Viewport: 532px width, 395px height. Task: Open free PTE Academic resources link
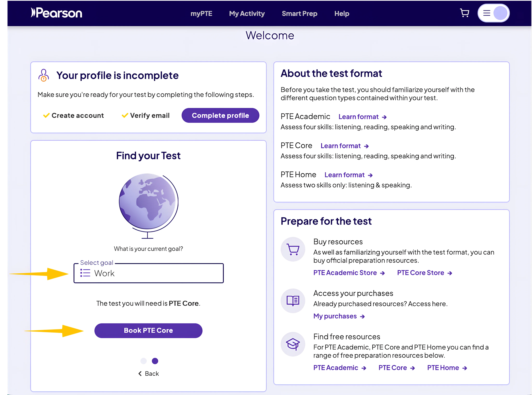pyautogui.click(x=335, y=368)
